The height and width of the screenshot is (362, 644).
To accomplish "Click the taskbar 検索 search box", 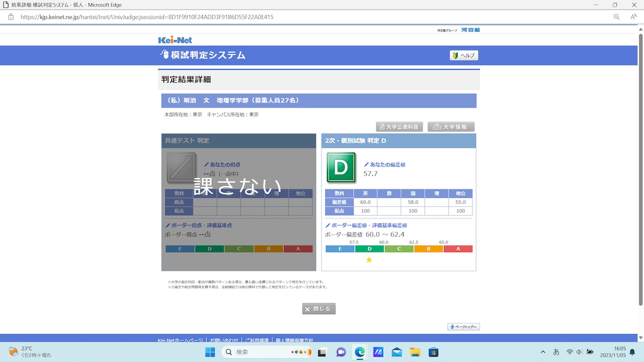I will tap(267, 352).
